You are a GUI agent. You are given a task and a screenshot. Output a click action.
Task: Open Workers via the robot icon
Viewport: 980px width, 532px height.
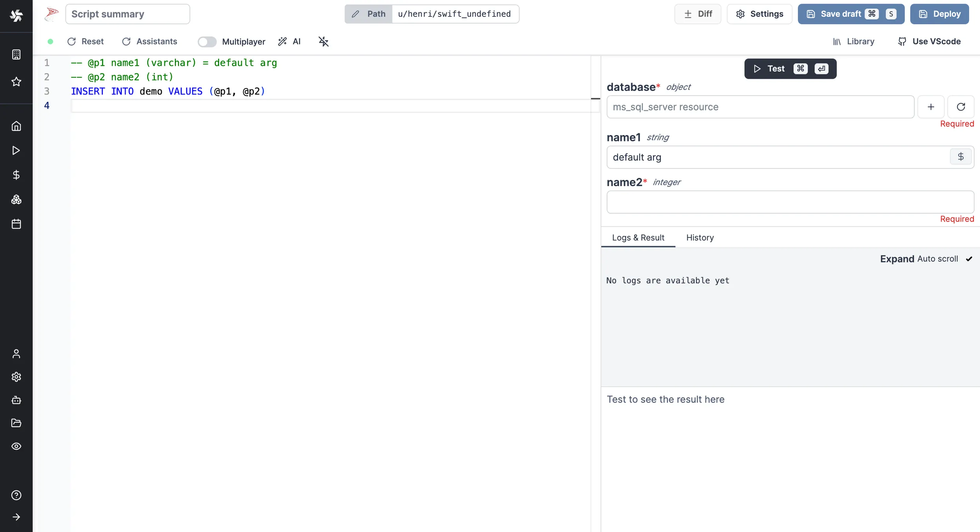pyautogui.click(x=16, y=400)
